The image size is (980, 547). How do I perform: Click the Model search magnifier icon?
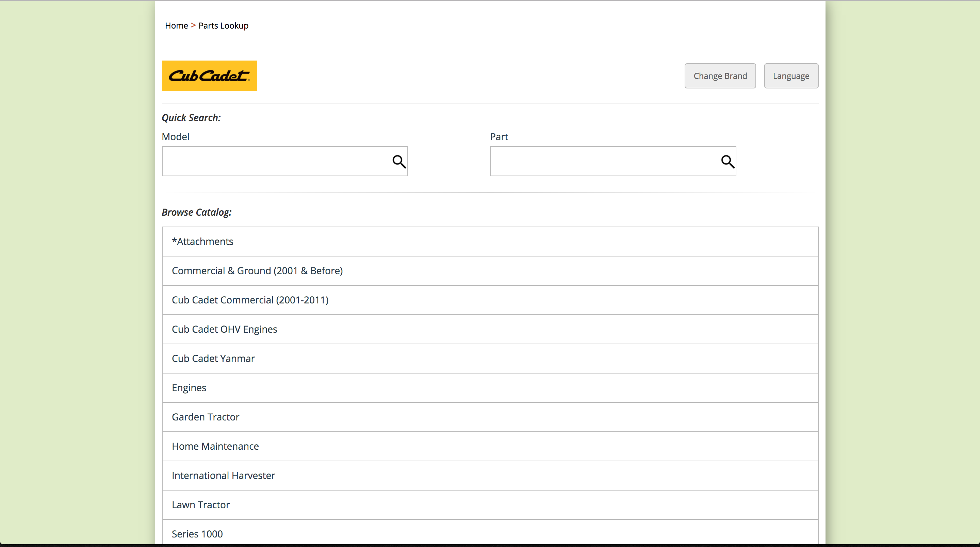point(399,162)
